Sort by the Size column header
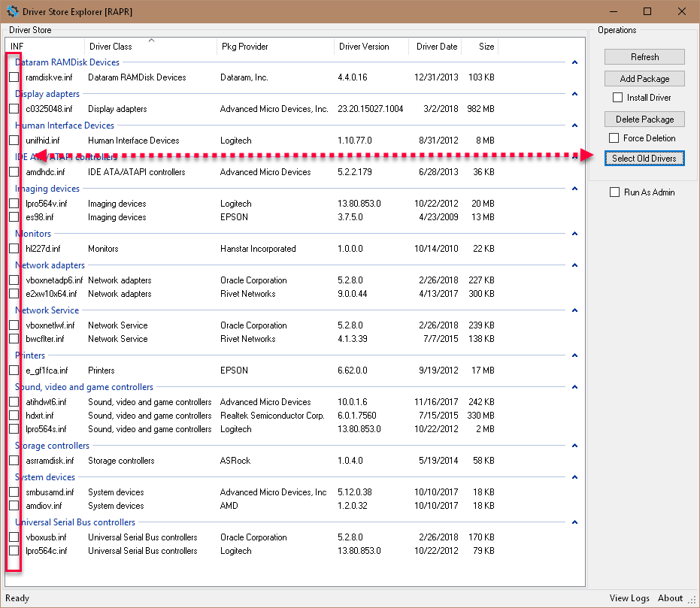This screenshot has height=608, width=700. (x=480, y=47)
